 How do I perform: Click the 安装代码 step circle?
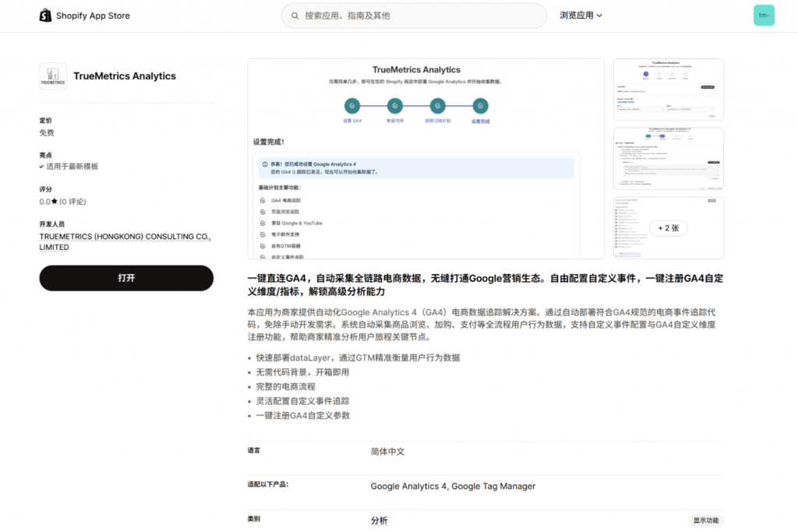point(395,106)
